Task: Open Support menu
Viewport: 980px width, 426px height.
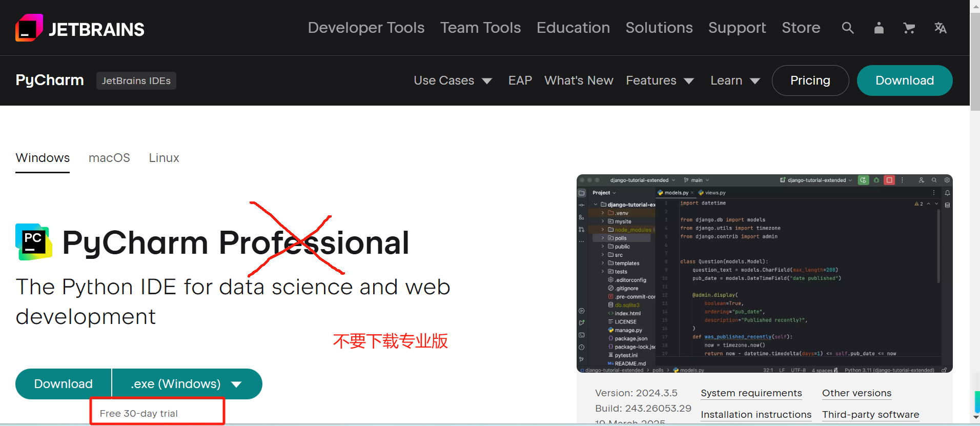Action: (x=737, y=28)
